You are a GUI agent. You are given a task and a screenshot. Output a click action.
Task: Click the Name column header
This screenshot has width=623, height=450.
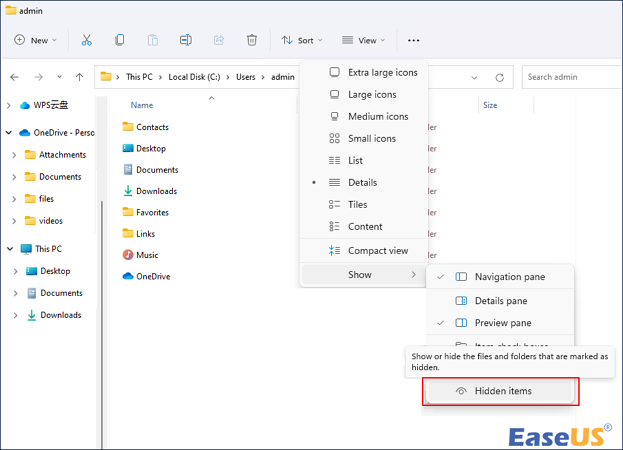coord(142,105)
